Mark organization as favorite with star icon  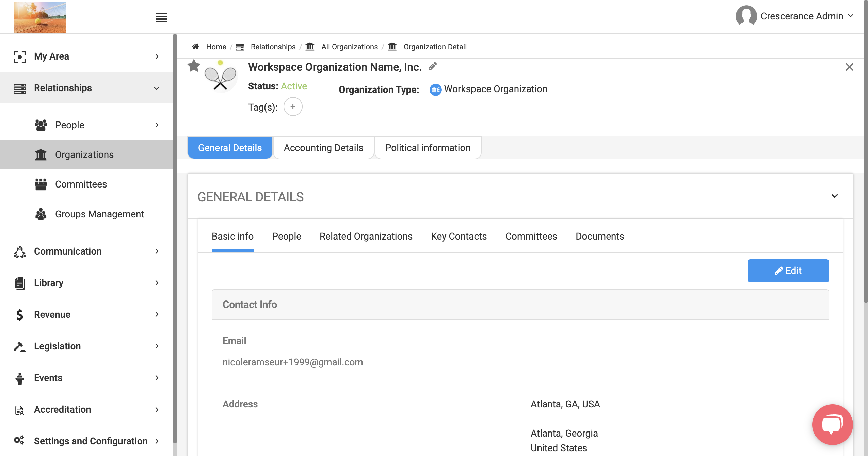tap(194, 66)
